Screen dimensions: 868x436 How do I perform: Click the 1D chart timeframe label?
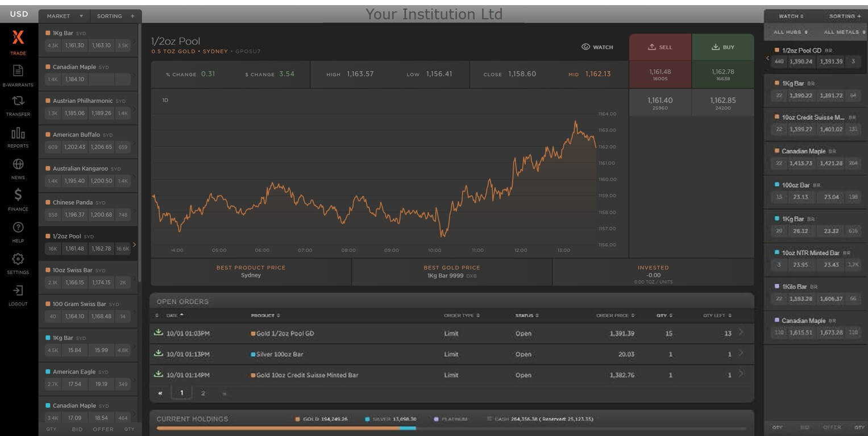[x=165, y=101]
